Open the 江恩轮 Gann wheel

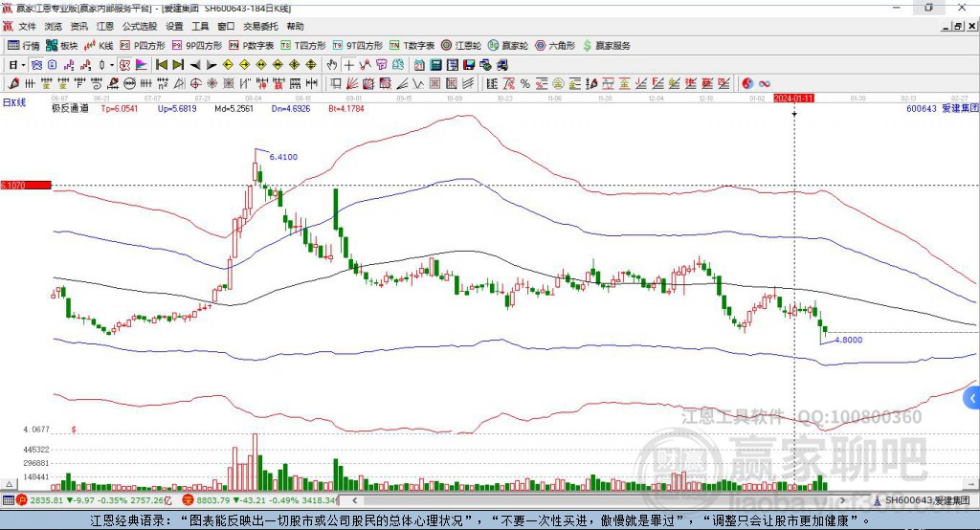point(461,46)
